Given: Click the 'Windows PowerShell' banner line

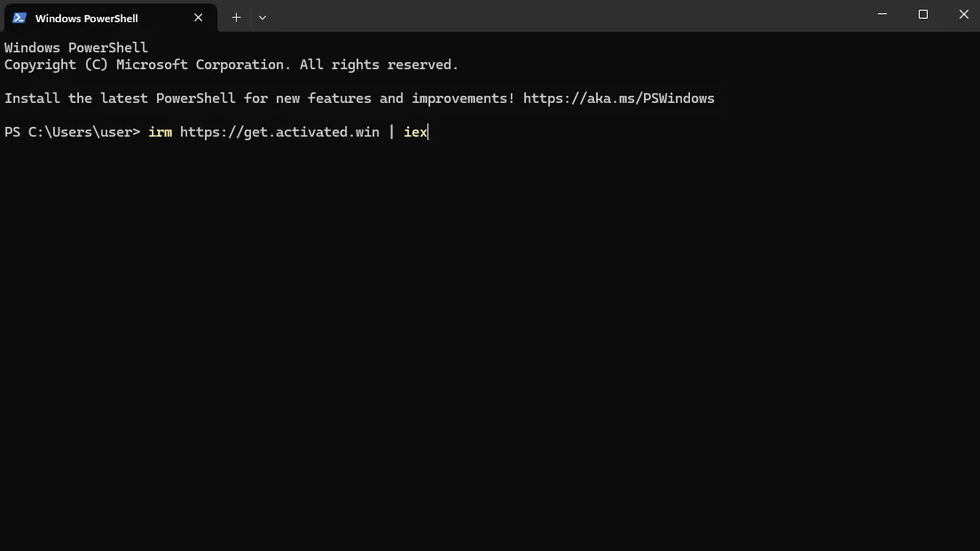Looking at the screenshot, I should pyautogui.click(x=76, y=48).
